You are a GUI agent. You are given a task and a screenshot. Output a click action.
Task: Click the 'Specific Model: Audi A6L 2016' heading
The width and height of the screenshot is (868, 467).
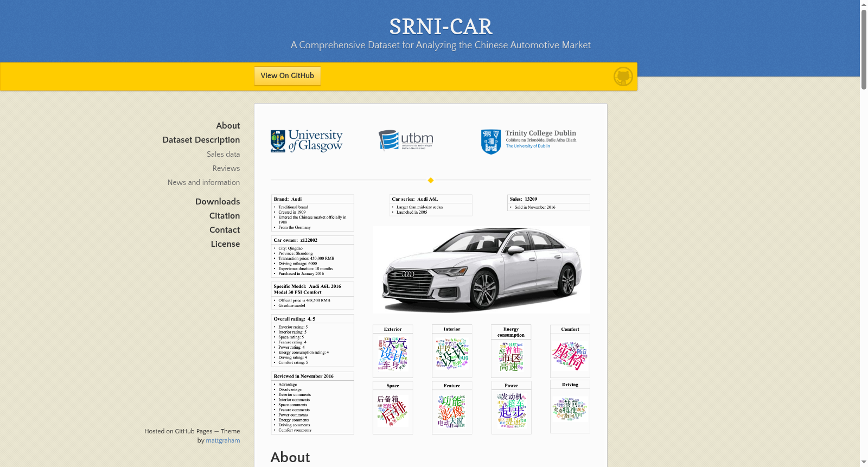tap(308, 289)
